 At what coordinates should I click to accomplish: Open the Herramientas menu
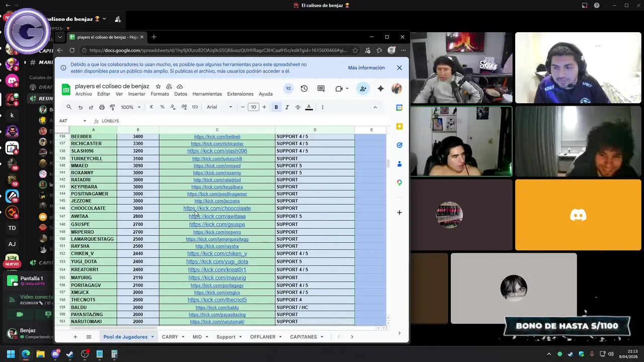coord(207,94)
